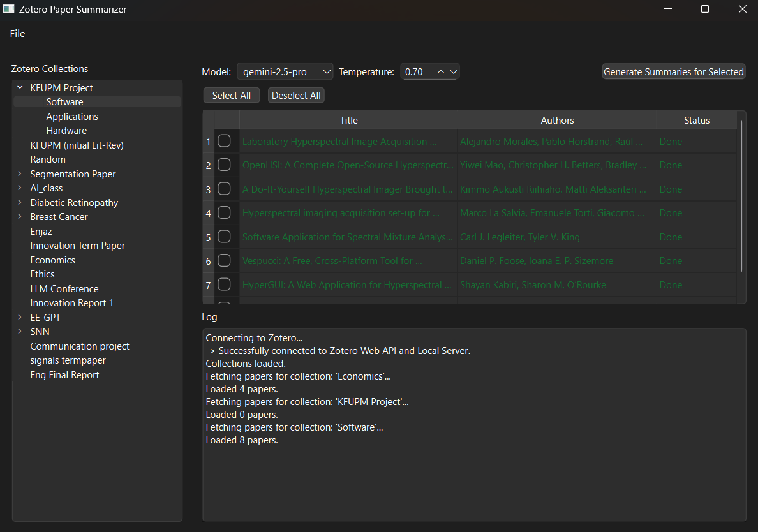Click the Zotero Paper Summarizer app icon

pos(9,9)
